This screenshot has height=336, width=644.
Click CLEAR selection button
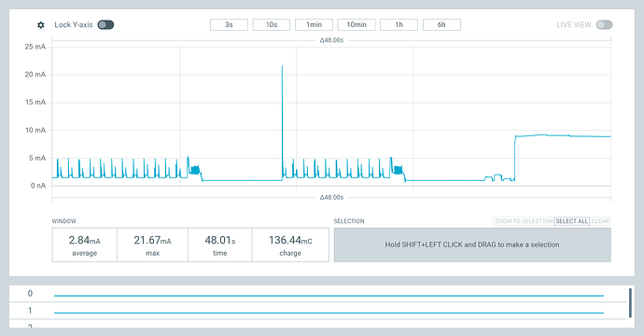600,221
